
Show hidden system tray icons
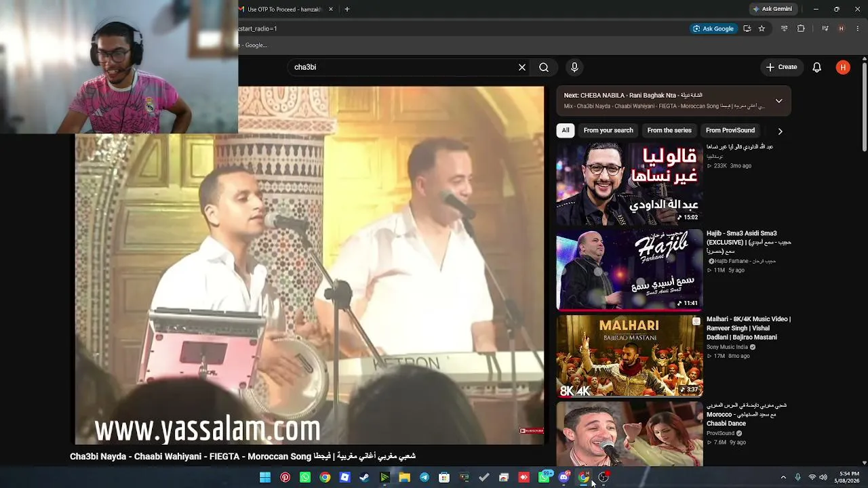point(783,477)
